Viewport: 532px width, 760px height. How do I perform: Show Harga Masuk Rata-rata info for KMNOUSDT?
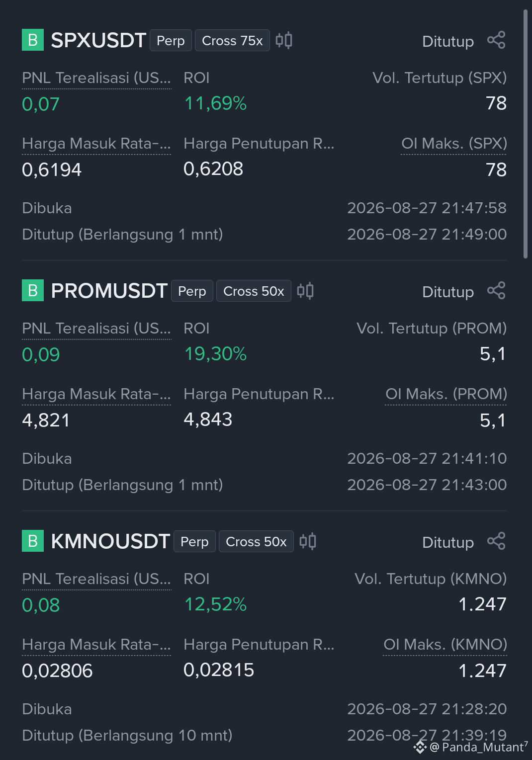[x=96, y=645]
